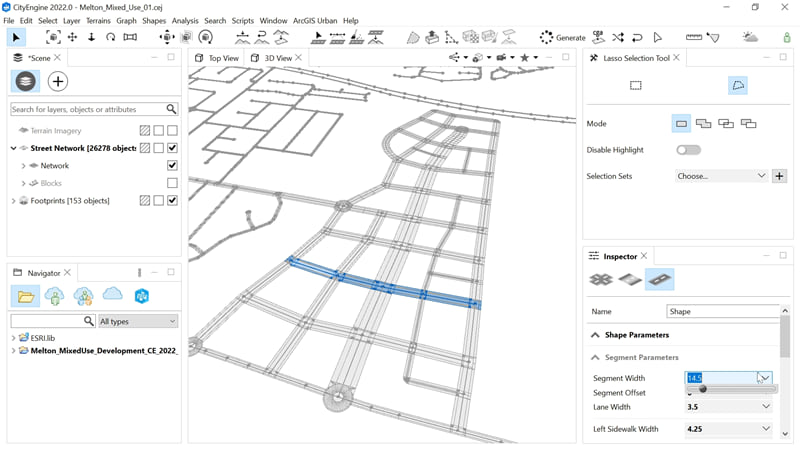Click the shuffle Update Seed icon
Viewport: 800px width, 450px height.
click(618, 37)
